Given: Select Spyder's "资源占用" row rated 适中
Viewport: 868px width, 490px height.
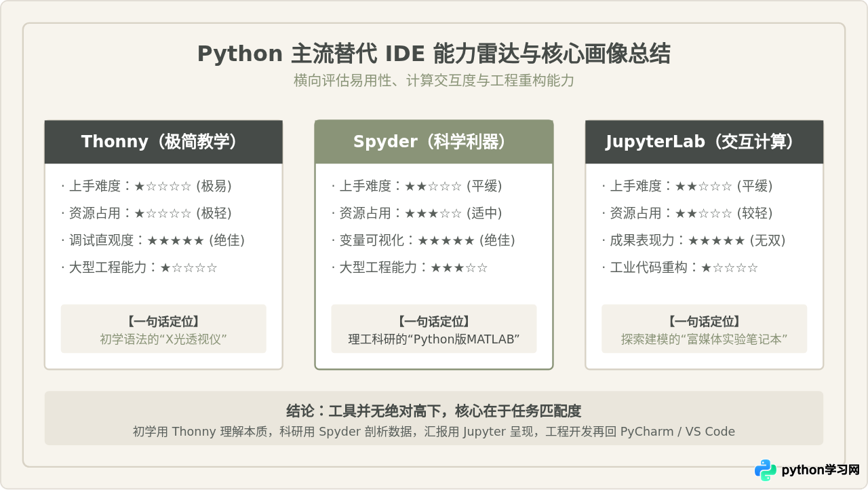Looking at the screenshot, I should coord(417,213).
